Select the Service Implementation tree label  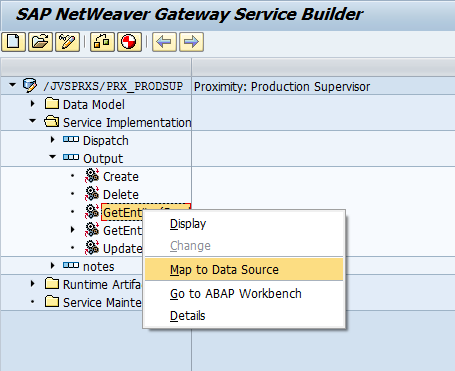coord(127,123)
